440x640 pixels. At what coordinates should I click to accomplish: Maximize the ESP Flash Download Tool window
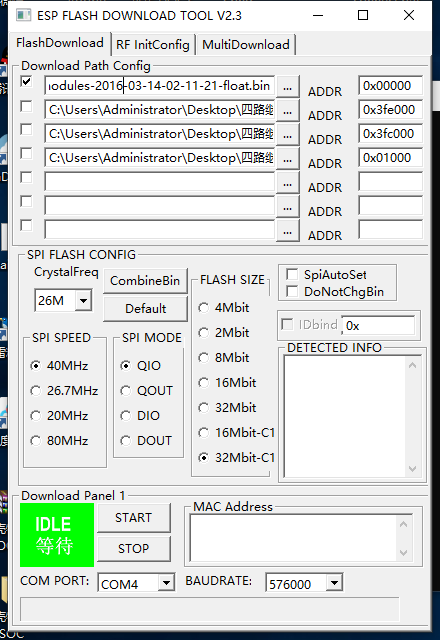pos(363,16)
